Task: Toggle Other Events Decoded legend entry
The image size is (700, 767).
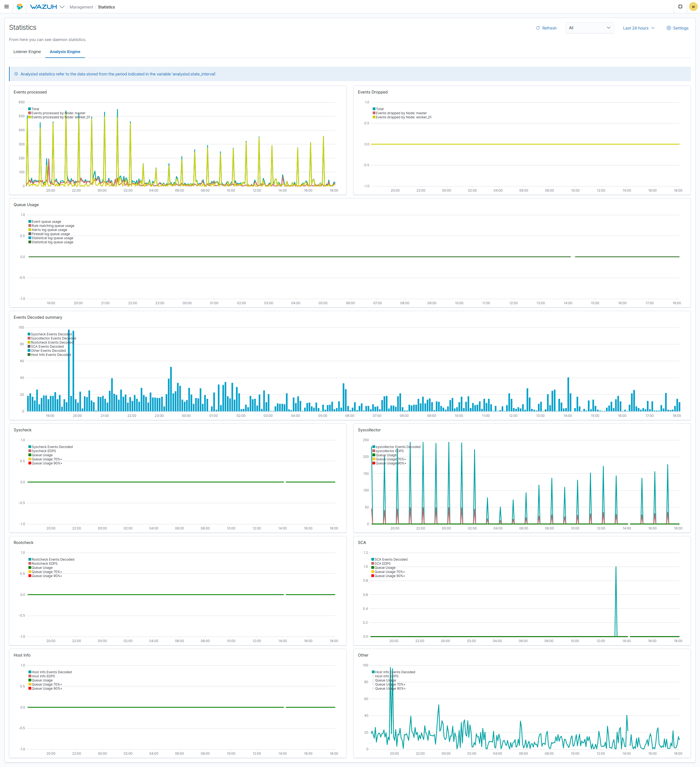Action: (47, 351)
